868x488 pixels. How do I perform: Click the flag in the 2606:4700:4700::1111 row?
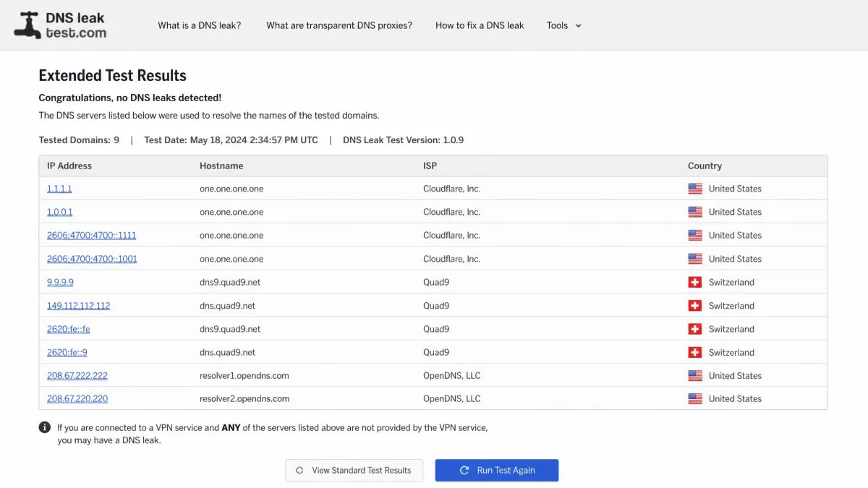[695, 235]
